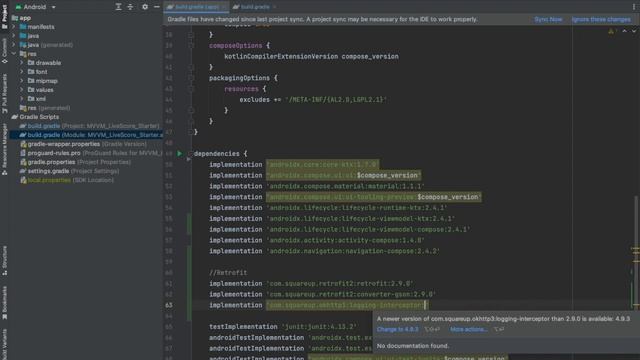Click the green run gutter icon beside dependencies
The image size is (640, 360).
pyautogui.click(x=180, y=154)
